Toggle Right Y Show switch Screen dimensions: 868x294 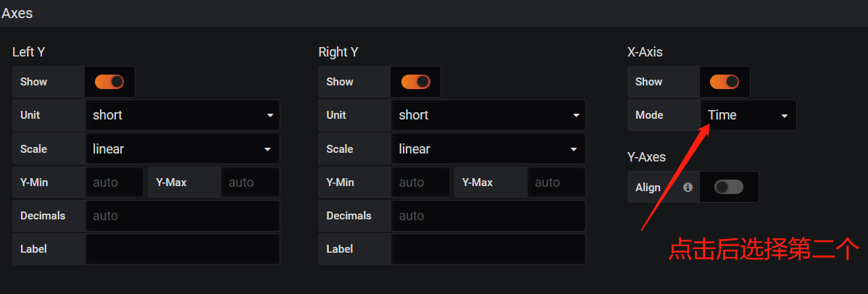point(415,82)
